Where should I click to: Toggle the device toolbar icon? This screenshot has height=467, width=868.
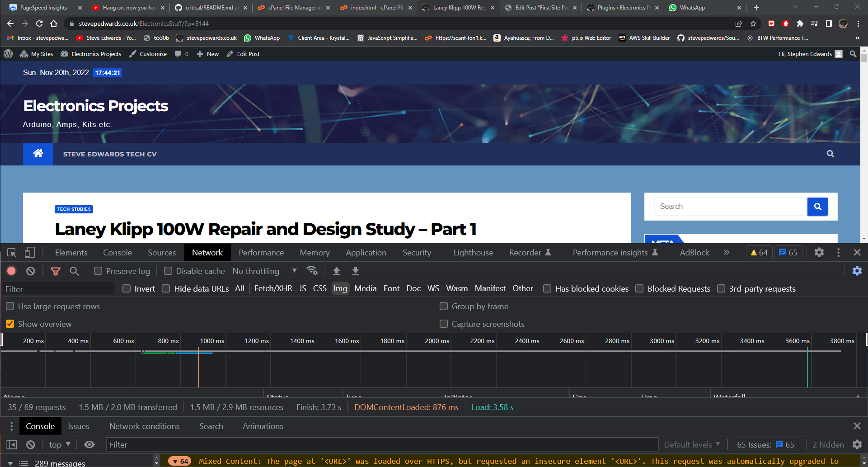[x=30, y=253]
